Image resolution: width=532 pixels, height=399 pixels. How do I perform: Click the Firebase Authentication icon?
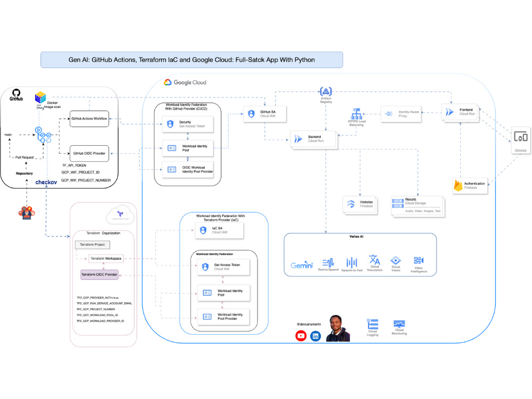pos(458,185)
